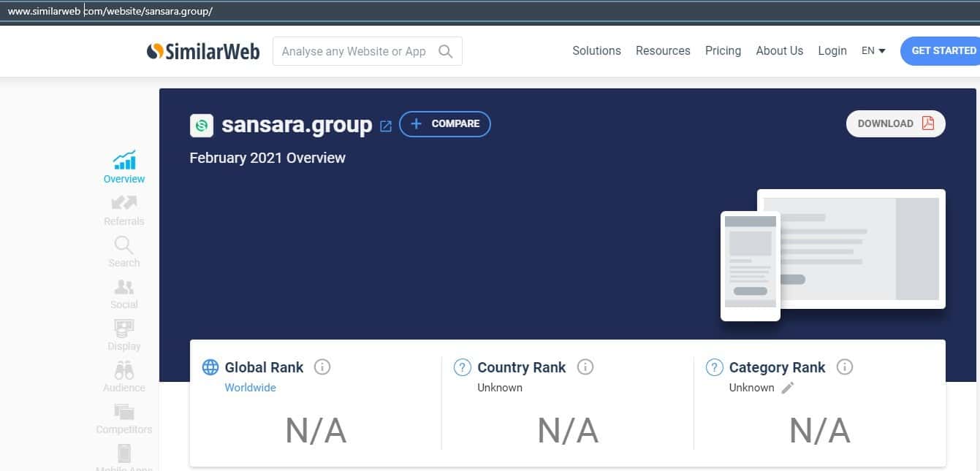Viewport: 980px width, 471px height.
Task: Expand the EN language dropdown
Action: pyautogui.click(x=873, y=50)
